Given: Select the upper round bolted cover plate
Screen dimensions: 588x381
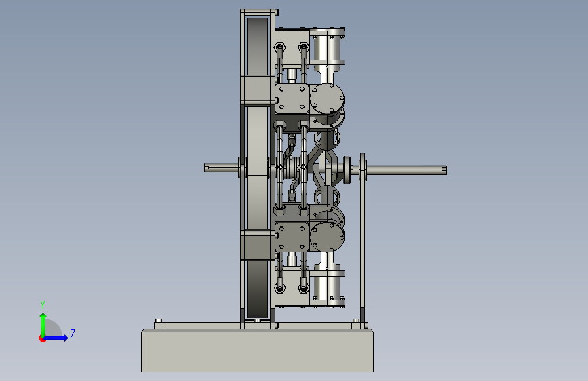Looking at the screenshot, I should pos(327,98).
